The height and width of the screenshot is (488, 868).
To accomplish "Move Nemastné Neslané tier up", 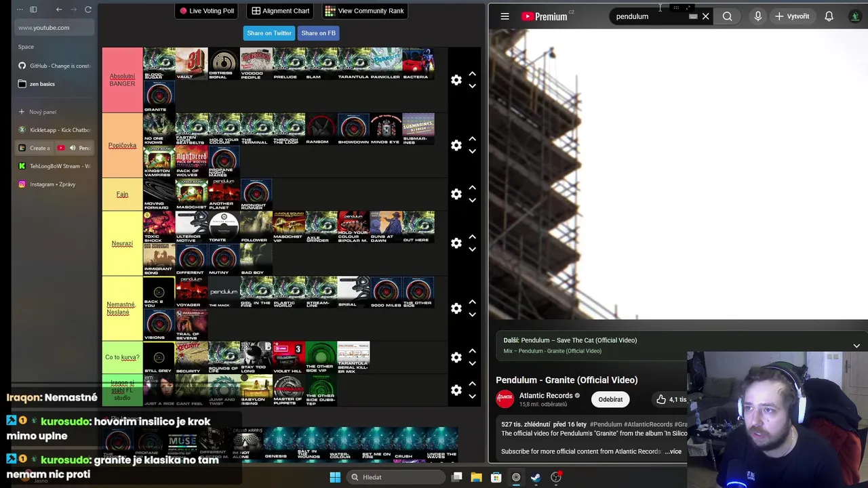I will 472,301.
